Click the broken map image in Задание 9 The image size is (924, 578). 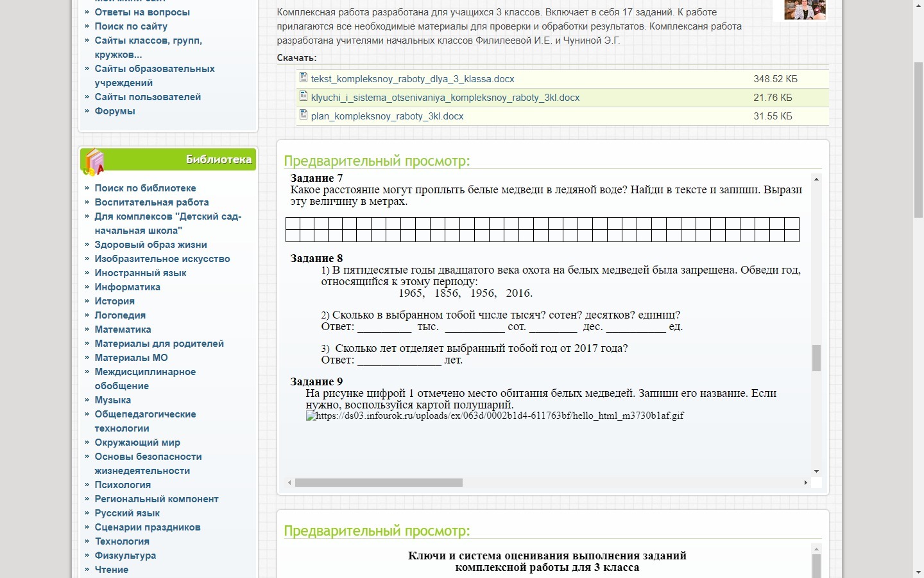(495, 416)
